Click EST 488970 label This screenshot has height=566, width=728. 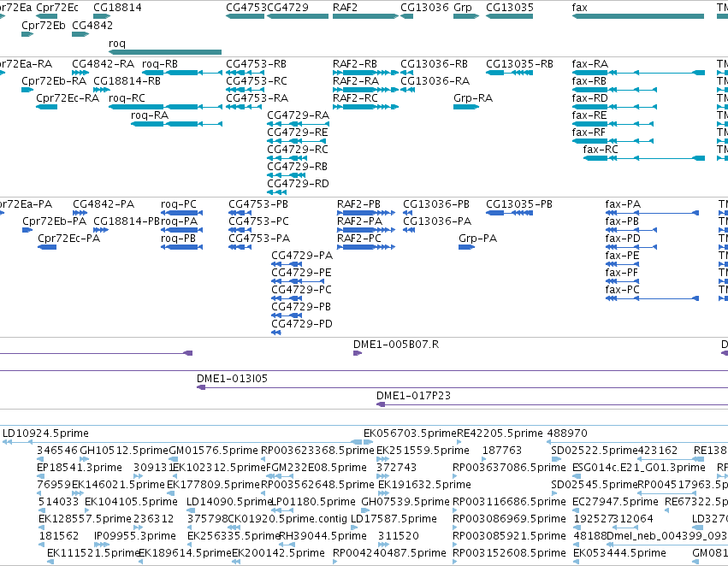[x=567, y=433]
